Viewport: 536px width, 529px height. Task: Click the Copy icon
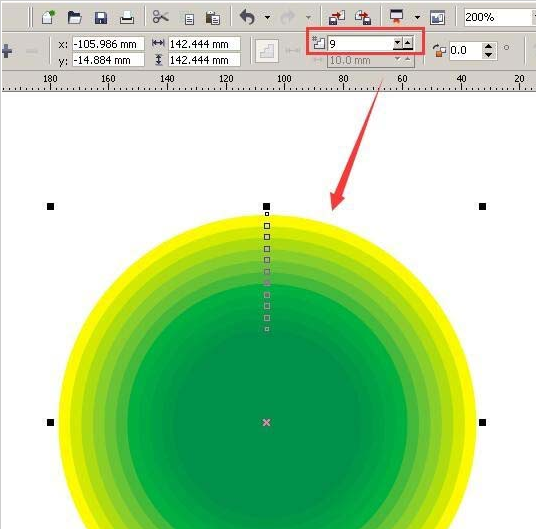point(189,19)
